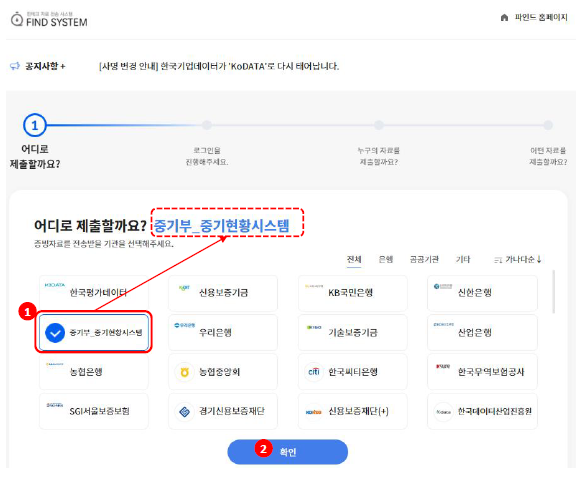
Task: Expand the 신용보증재단(+) card
Action: click(352, 411)
